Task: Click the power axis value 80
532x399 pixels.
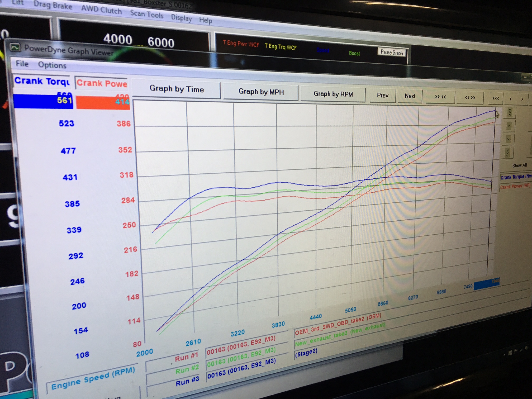Action: [137, 344]
